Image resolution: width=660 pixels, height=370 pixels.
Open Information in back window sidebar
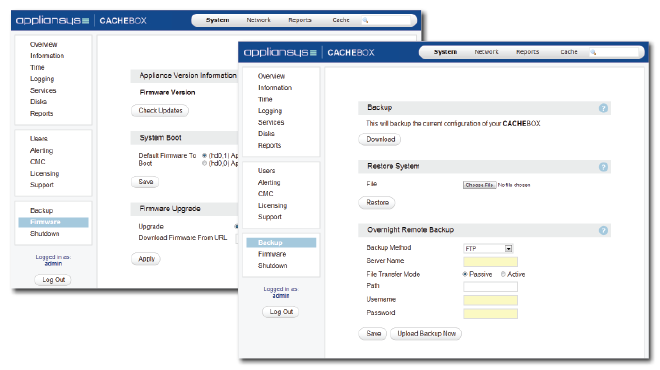tap(47, 56)
